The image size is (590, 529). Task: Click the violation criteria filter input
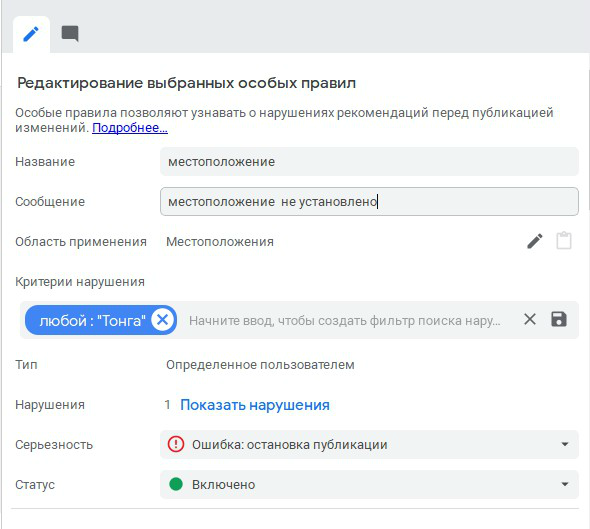coord(345,321)
